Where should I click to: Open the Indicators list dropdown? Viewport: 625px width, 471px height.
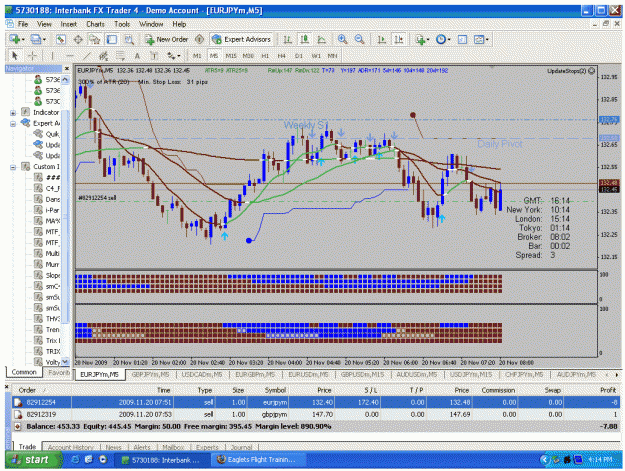tap(422, 39)
